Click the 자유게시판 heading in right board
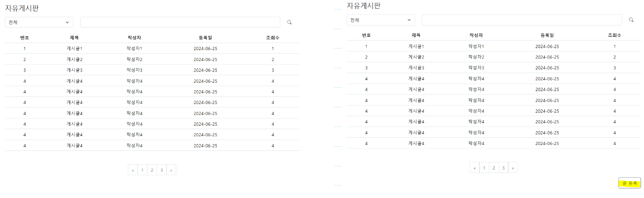Viewport: 644px width, 198px height. (364, 5)
